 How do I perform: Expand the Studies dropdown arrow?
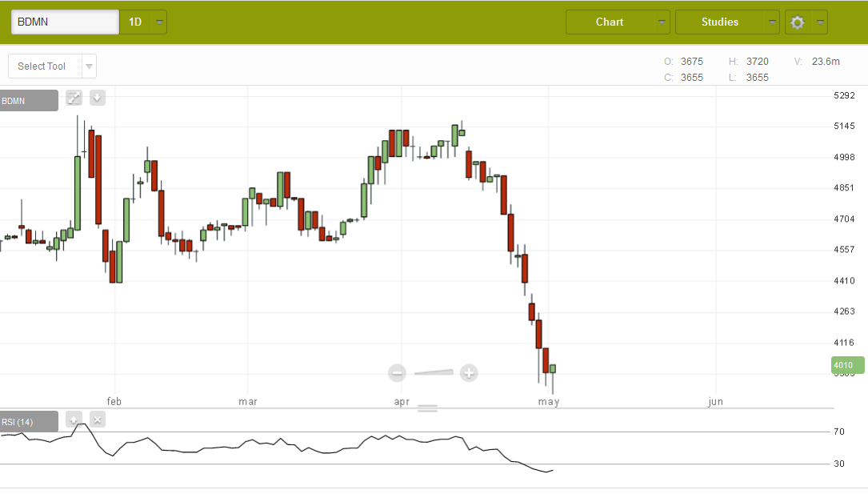pyautogui.click(x=772, y=22)
